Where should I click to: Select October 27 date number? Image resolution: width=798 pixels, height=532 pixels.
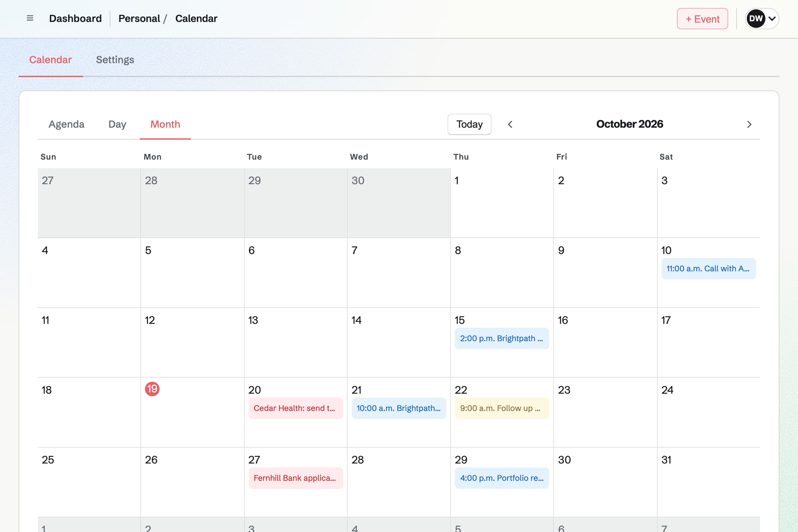[x=254, y=460]
